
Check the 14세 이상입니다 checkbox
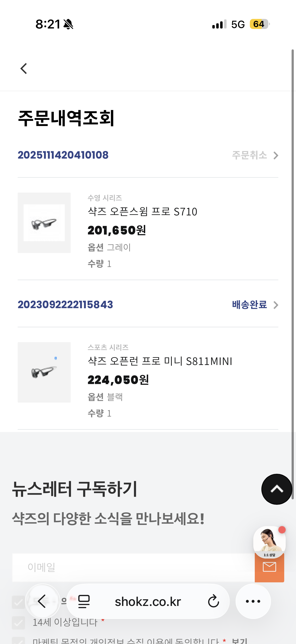tap(18, 622)
